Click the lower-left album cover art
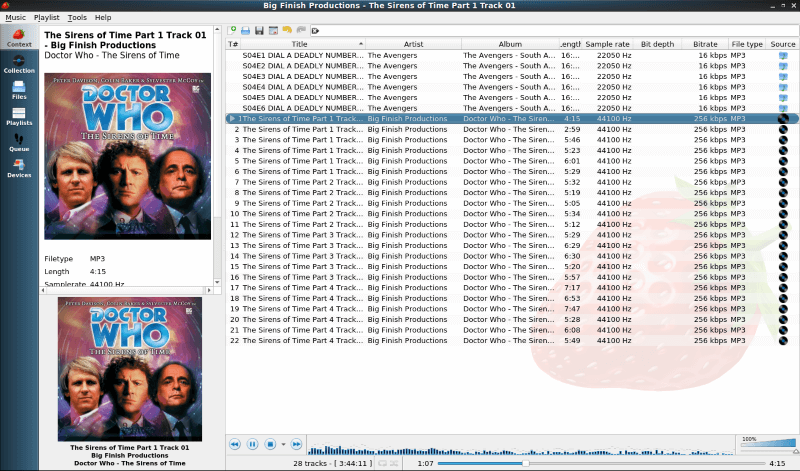The image size is (800, 471). tap(130, 369)
